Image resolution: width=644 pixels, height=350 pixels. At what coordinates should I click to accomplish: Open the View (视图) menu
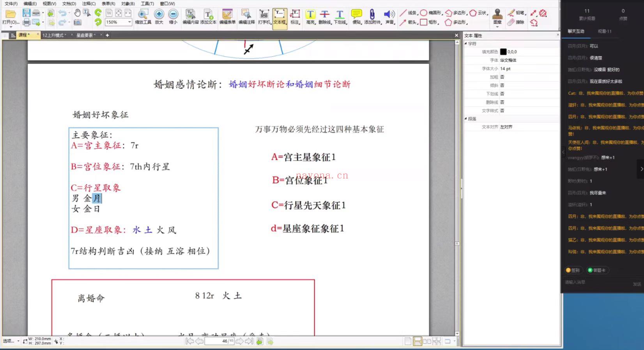click(x=50, y=4)
